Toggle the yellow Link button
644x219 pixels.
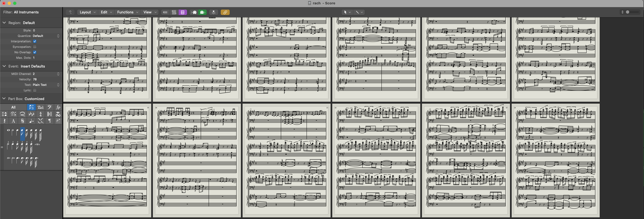coord(225,12)
